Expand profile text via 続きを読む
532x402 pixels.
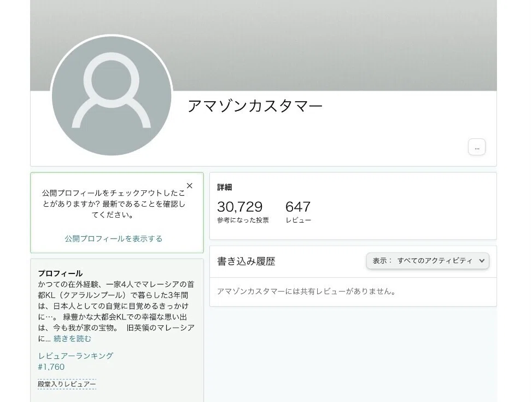72,339
